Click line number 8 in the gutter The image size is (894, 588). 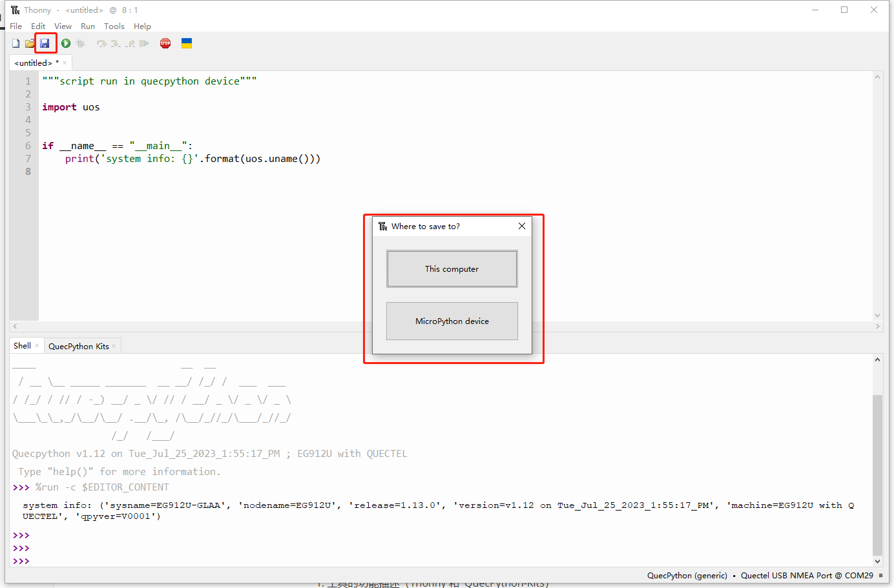[x=28, y=172]
